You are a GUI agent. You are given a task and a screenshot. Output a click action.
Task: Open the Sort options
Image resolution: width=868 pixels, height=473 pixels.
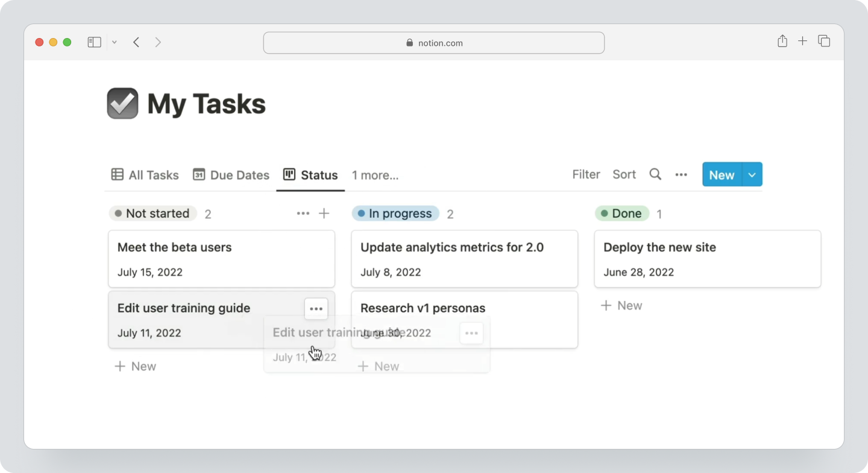point(624,174)
